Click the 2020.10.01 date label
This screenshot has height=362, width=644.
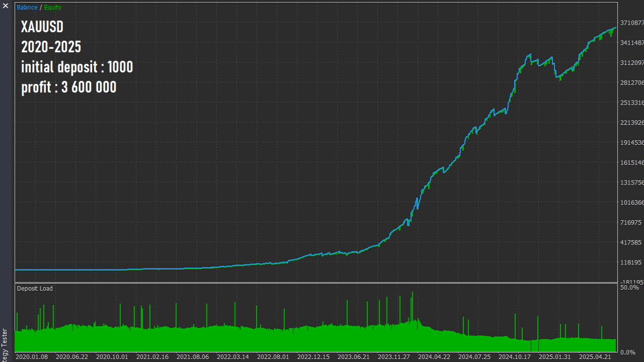point(112,357)
